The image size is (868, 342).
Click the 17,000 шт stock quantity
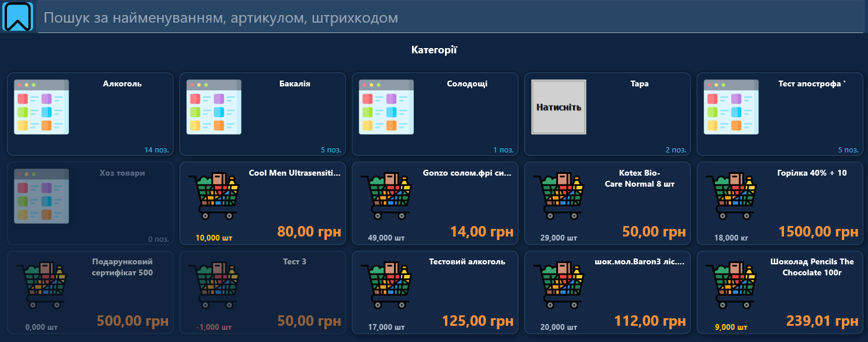[x=386, y=327]
